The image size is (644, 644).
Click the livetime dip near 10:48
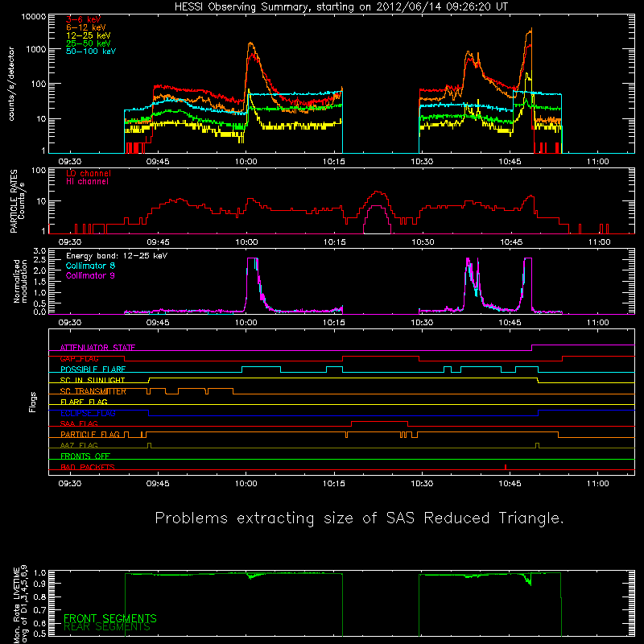coord(529,580)
